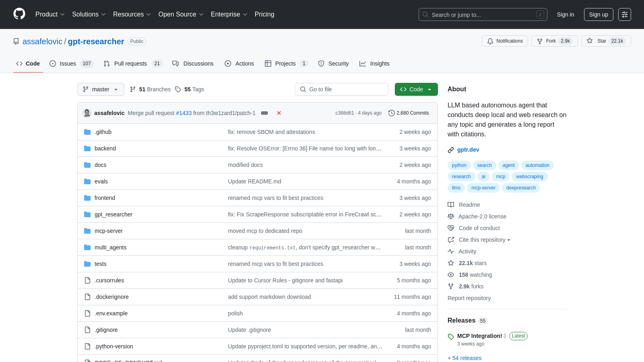This screenshot has height=362, width=644.
Task: Click the Go to file input field
Action: pyautogui.click(x=341, y=89)
